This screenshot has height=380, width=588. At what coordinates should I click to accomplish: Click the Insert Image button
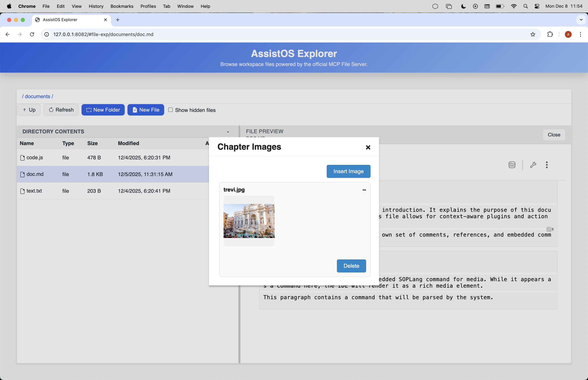pos(348,171)
